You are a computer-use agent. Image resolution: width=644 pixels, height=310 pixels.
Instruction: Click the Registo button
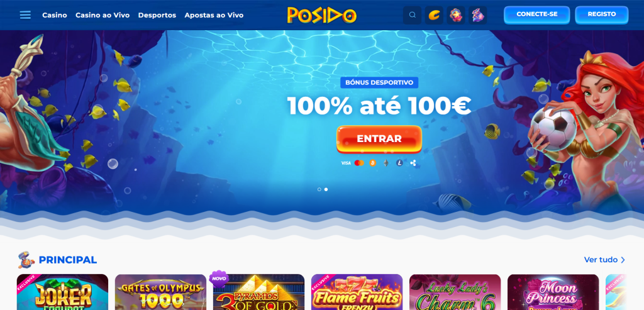point(602,15)
